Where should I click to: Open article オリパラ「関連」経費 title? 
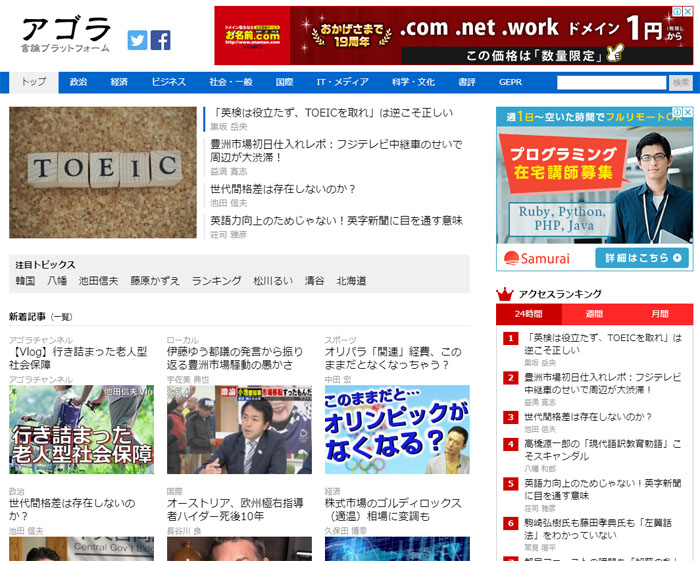[393, 358]
